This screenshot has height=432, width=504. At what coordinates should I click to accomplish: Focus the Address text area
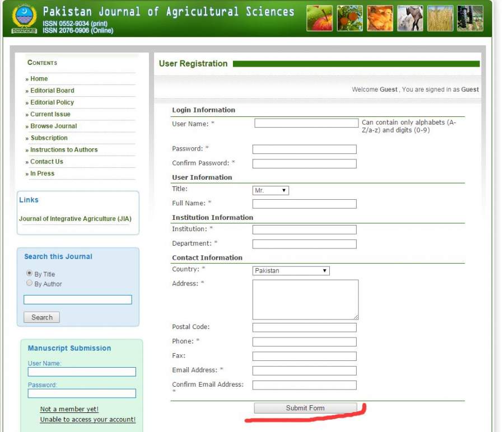[x=305, y=300]
